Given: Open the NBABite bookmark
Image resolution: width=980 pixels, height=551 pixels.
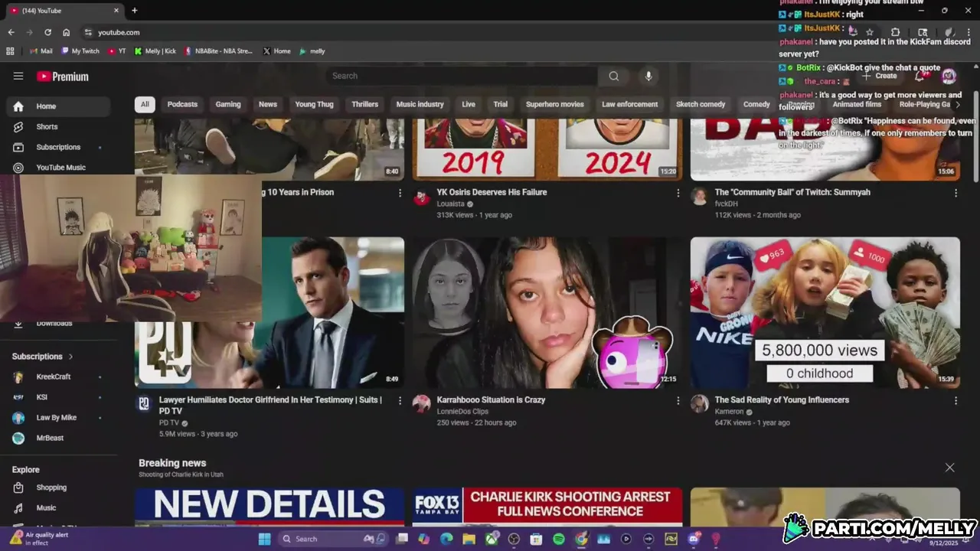Looking at the screenshot, I should pos(218,51).
